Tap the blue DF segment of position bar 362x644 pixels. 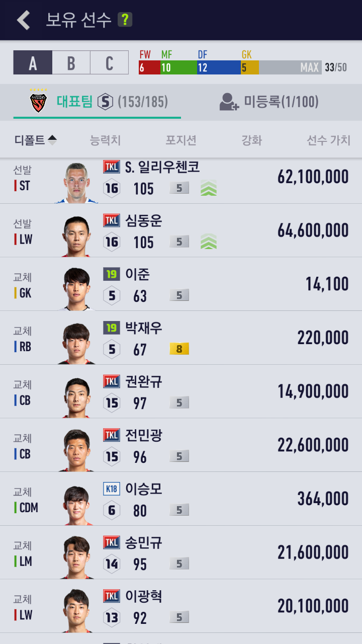(219, 67)
